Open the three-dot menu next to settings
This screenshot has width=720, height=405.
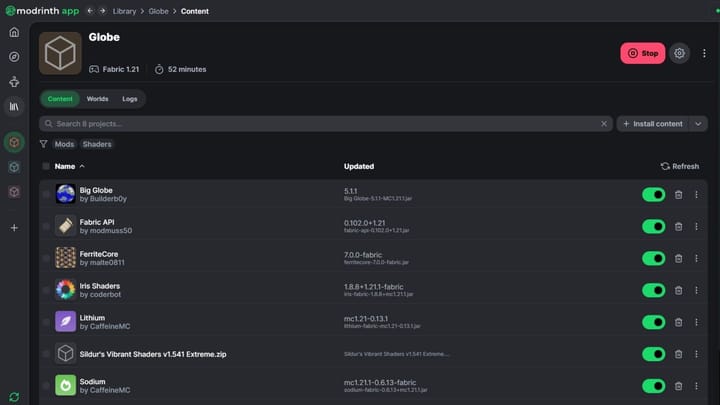[704, 53]
